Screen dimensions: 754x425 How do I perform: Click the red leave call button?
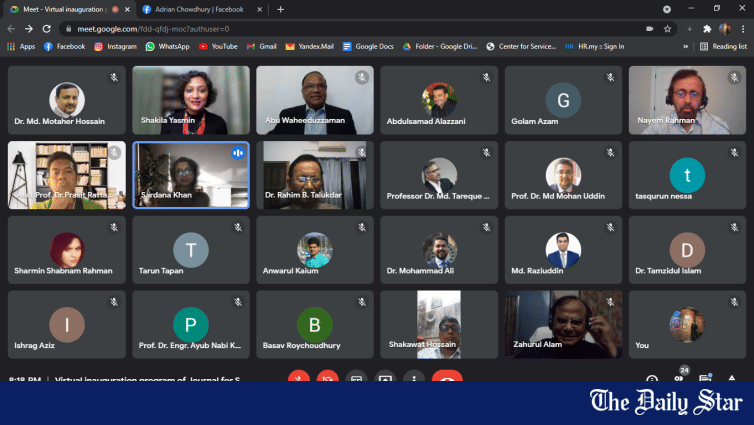[447, 379]
